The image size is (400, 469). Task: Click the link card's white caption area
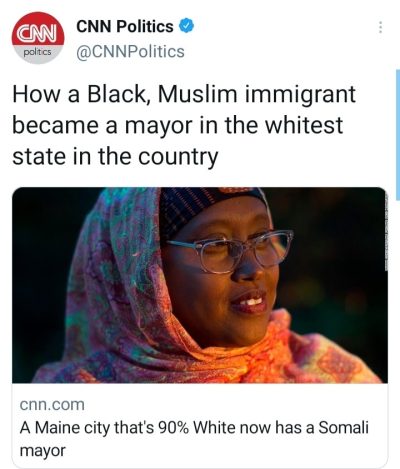tap(200, 425)
